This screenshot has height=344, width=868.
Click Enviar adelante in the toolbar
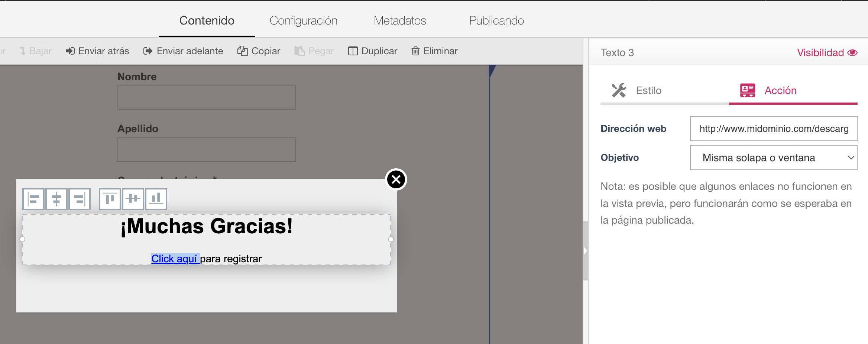click(x=183, y=51)
